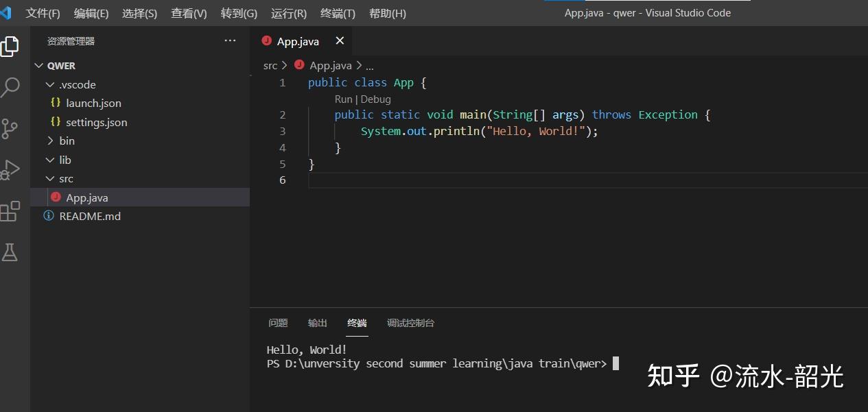The image size is (868, 412).
Task: Switch to the 调试控制台 panel tab
Action: click(410, 323)
